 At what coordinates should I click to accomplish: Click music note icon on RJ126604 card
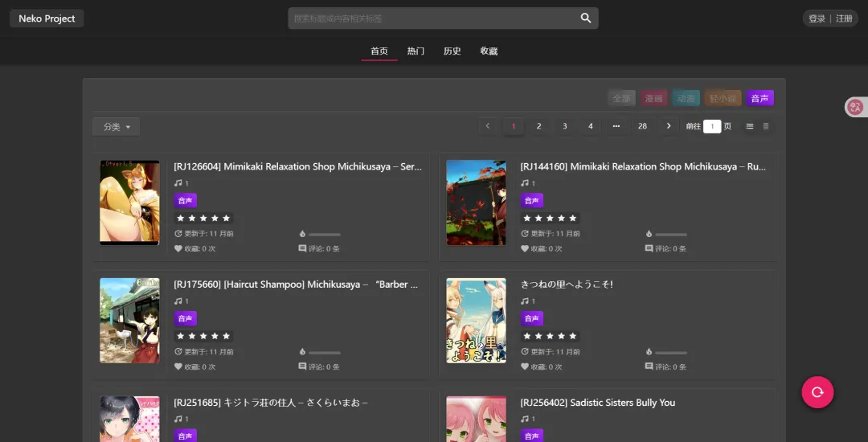tap(178, 182)
